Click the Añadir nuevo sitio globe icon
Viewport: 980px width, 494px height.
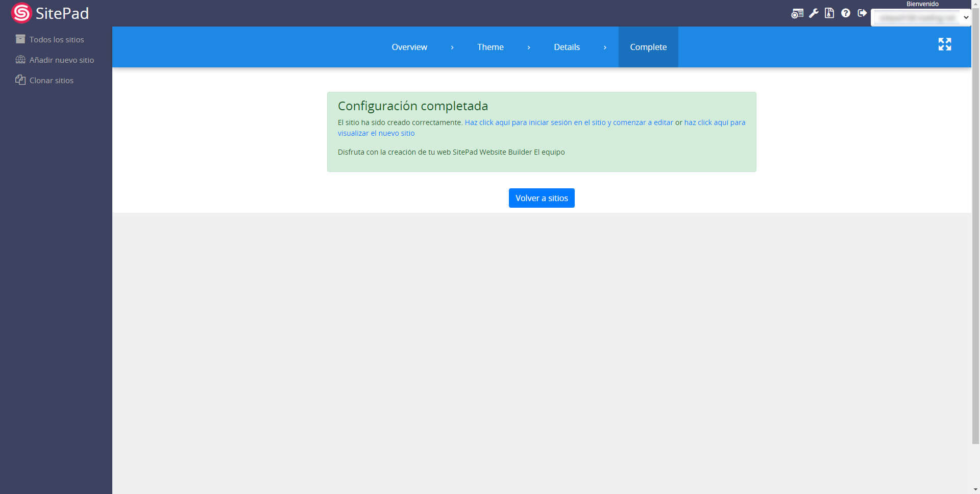20,60
